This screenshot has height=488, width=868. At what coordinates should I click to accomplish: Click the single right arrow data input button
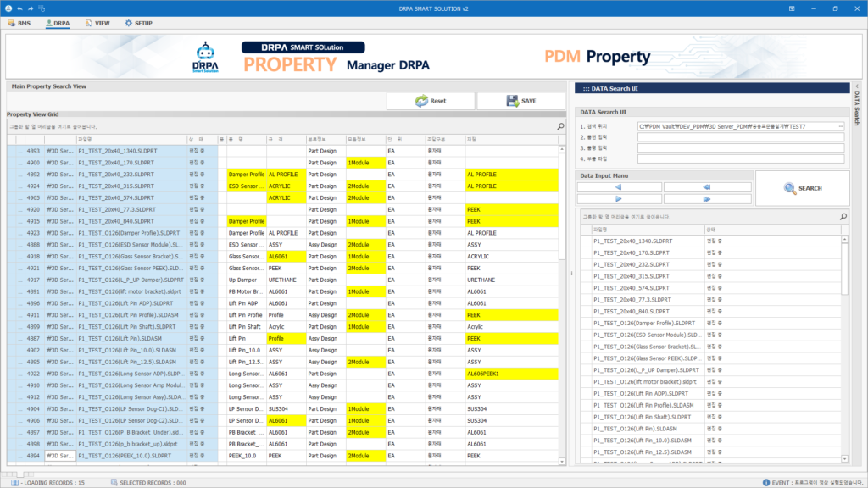click(620, 200)
